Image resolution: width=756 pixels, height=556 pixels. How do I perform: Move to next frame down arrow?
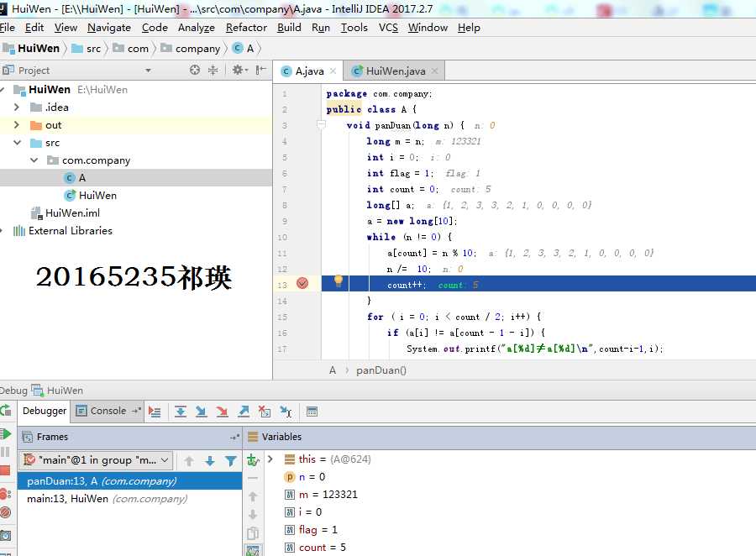pyautogui.click(x=210, y=461)
